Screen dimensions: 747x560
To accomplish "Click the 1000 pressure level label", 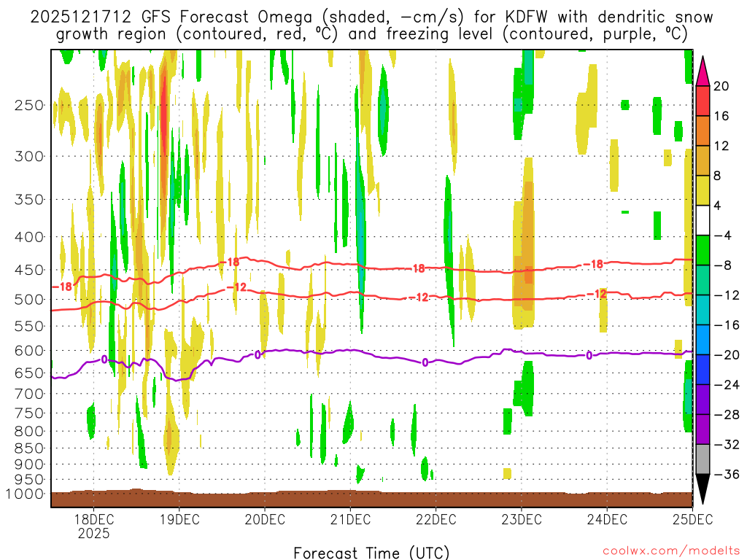I will (26, 494).
